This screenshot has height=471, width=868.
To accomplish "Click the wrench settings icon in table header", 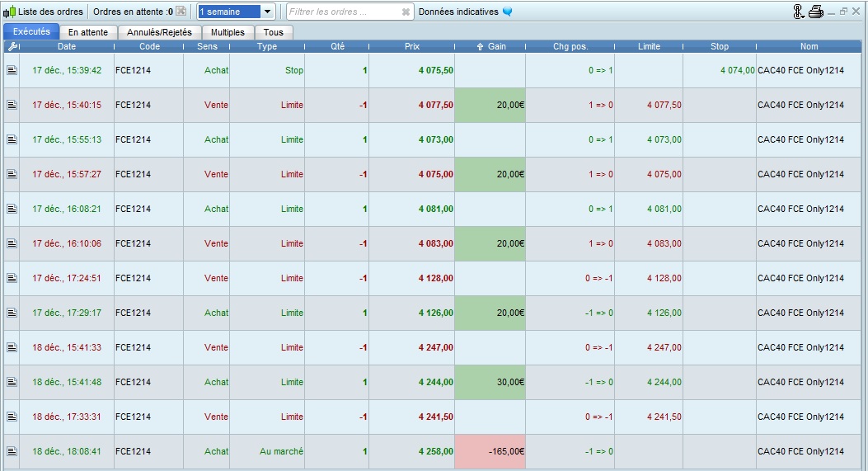I will click(12, 46).
